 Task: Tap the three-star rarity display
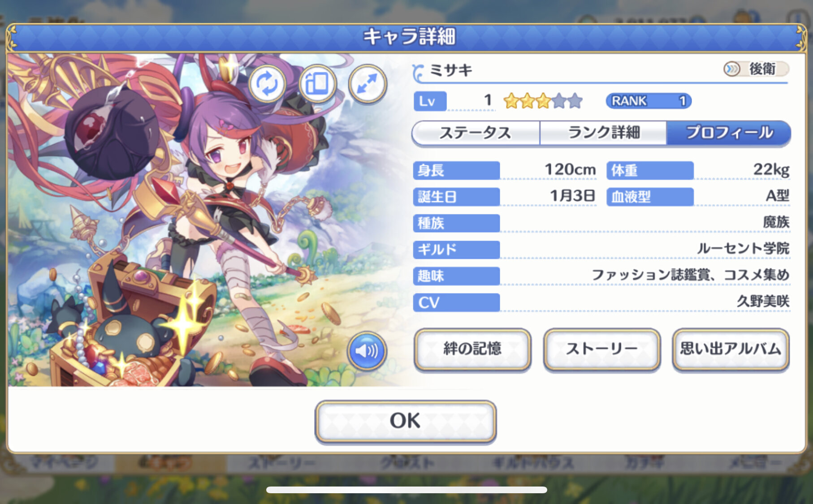tap(543, 101)
